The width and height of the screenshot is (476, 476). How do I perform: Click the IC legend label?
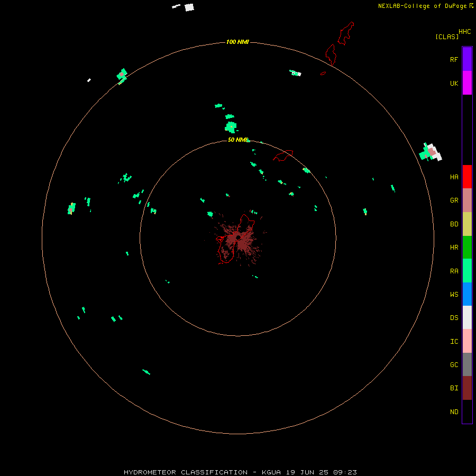coord(454,341)
